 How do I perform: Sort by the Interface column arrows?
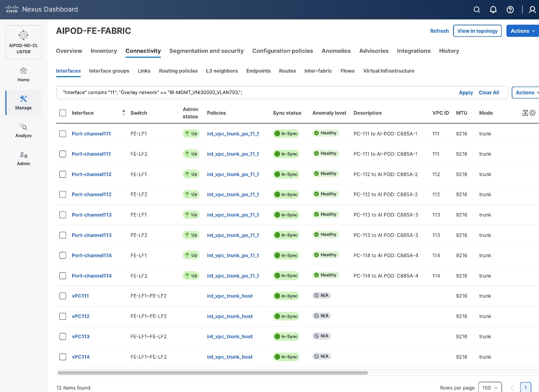click(x=123, y=113)
